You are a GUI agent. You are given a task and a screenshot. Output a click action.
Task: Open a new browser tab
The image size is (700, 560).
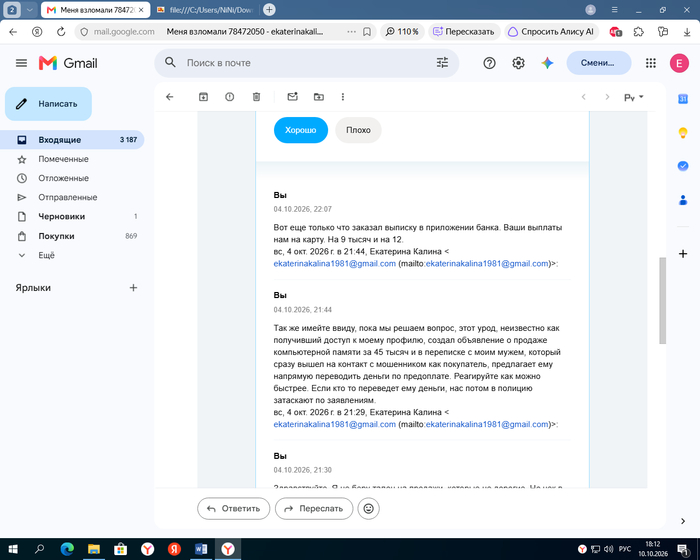269,9
